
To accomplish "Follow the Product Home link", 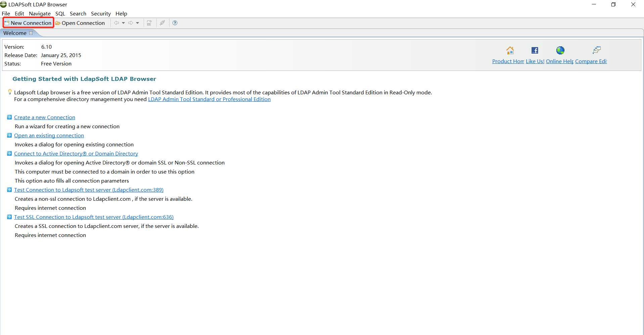I will coord(508,61).
